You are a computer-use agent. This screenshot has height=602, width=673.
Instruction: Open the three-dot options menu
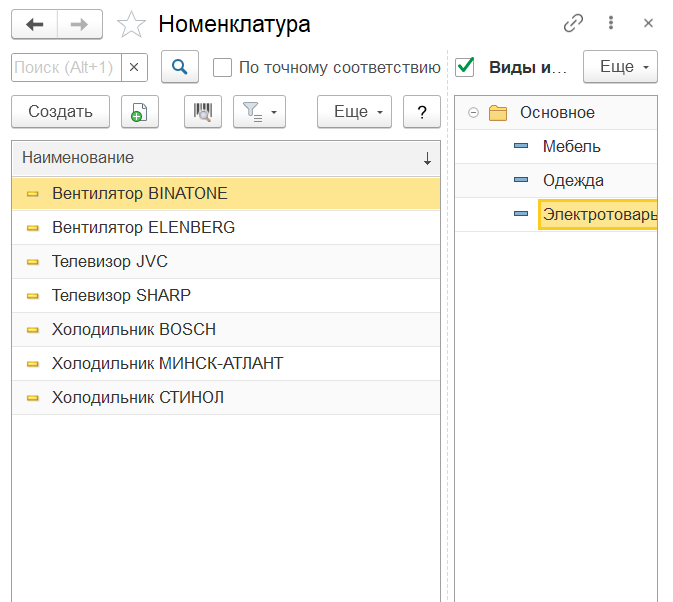pos(611,22)
